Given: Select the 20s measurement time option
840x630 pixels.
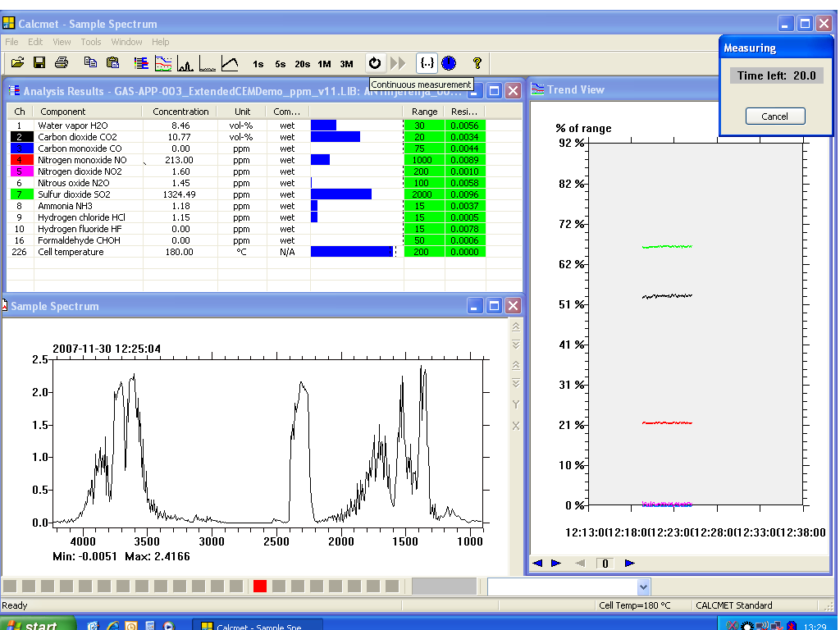Looking at the screenshot, I should (x=303, y=63).
